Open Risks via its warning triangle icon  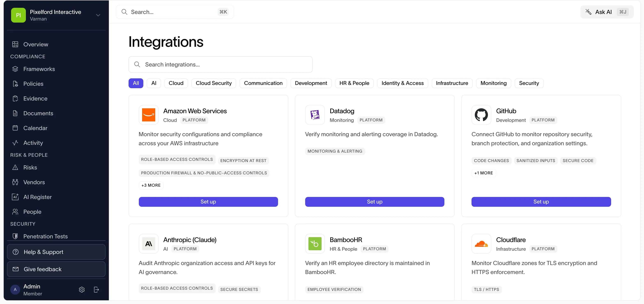point(15,167)
